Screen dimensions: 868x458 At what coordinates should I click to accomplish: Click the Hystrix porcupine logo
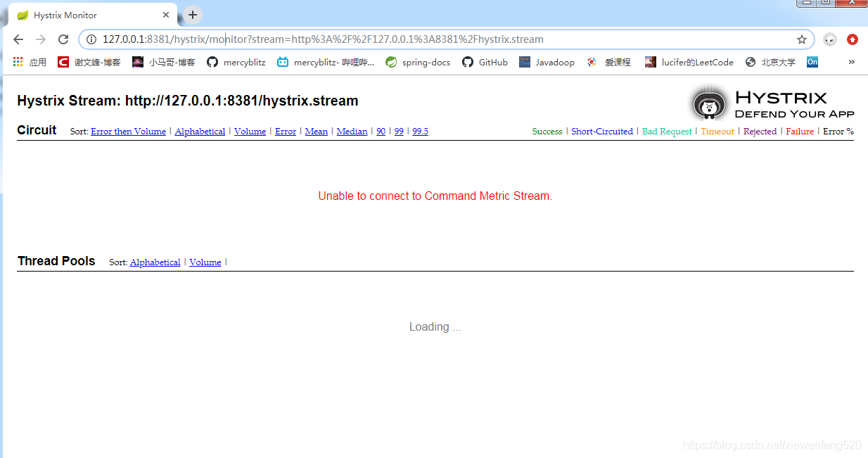click(x=709, y=103)
